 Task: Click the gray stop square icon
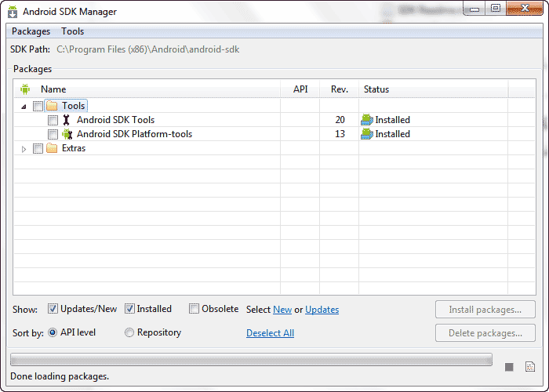click(x=509, y=367)
